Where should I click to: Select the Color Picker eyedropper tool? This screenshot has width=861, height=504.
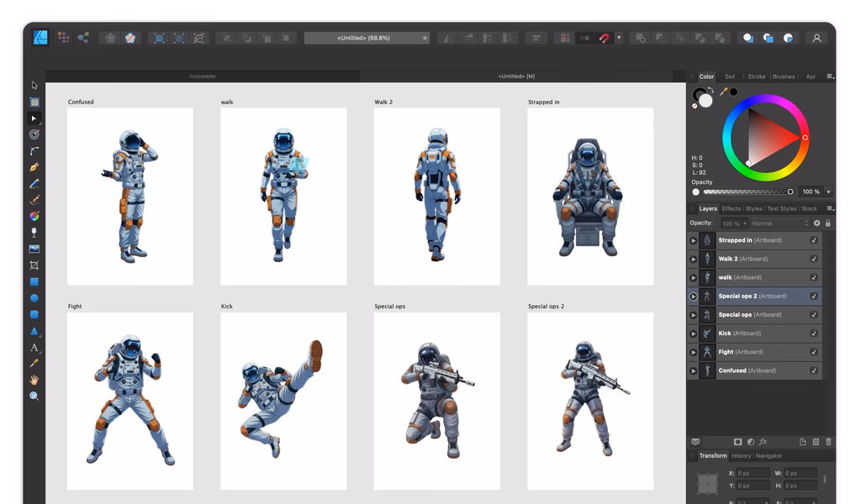[34, 363]
